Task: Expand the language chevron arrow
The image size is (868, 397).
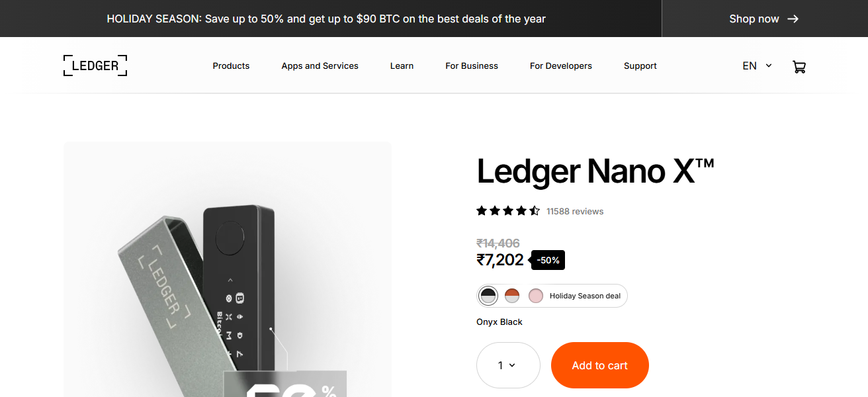Action: tap(768, 66)
